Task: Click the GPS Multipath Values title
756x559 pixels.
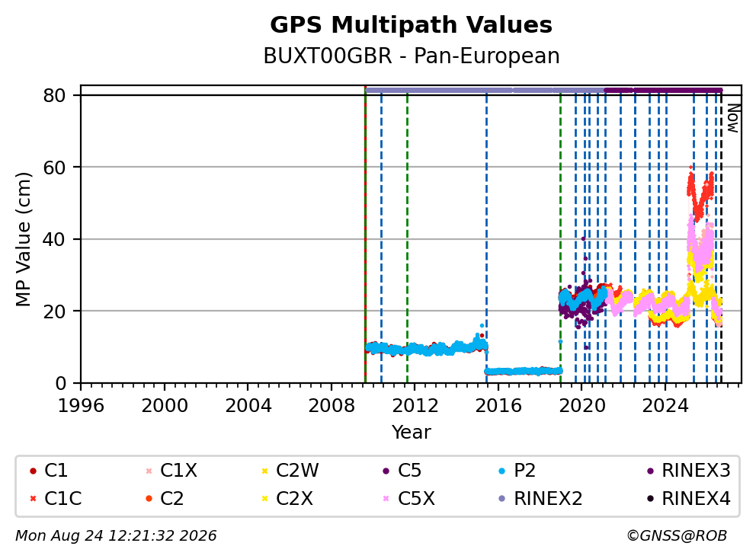Action: 411,25
